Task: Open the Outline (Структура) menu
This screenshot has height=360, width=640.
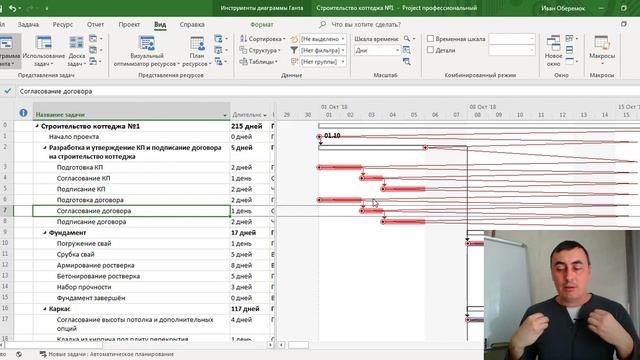Action: [x=260, y=50]
